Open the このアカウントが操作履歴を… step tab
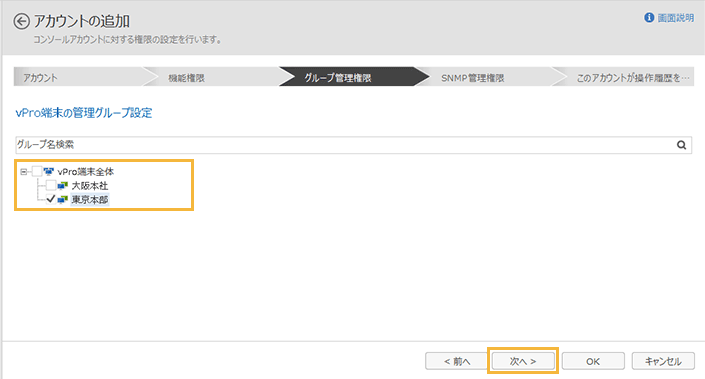Screen dimensions: 705x379 625,77
